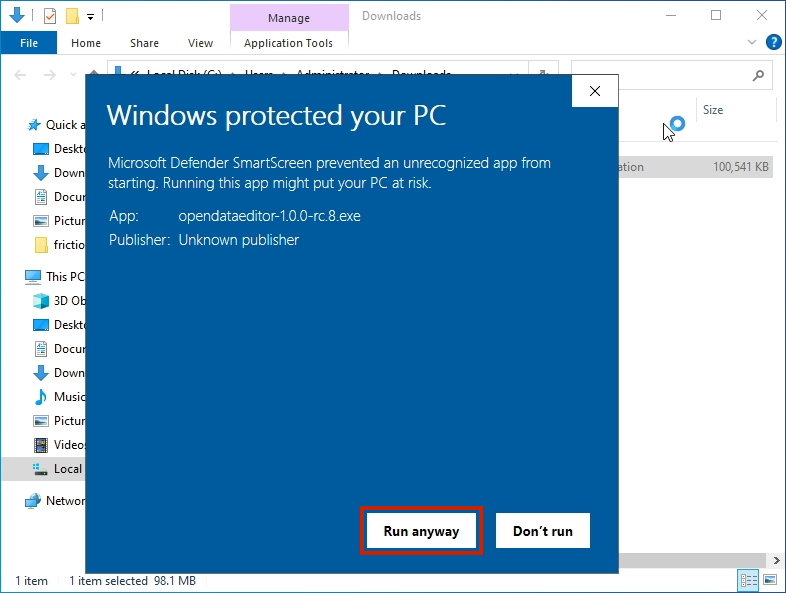The width and height of the screenshot is (786, 593).
Task: Open Explorer Help question mark icon
Action: 773,42
